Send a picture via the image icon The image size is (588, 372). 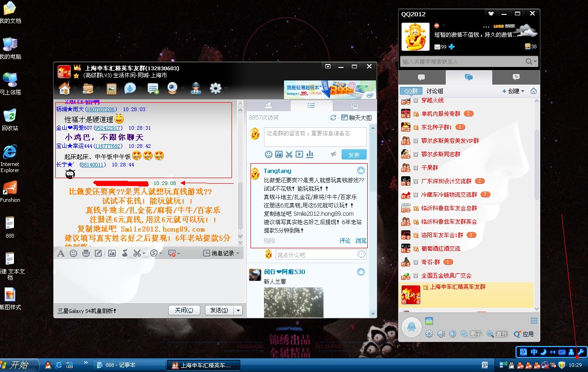point(112,253)
